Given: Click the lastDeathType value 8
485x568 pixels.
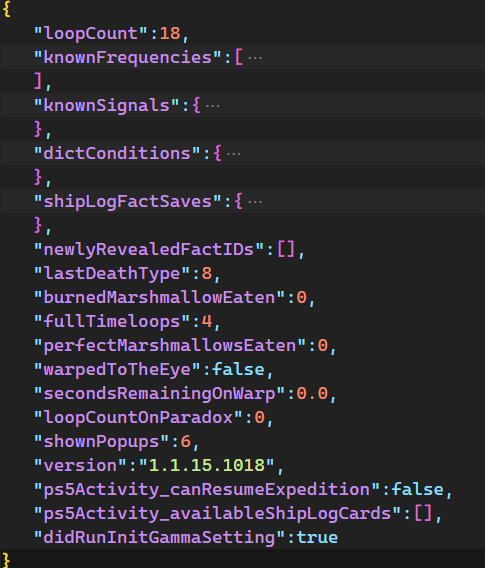Looking at the screenshot, I should (207, 273).
